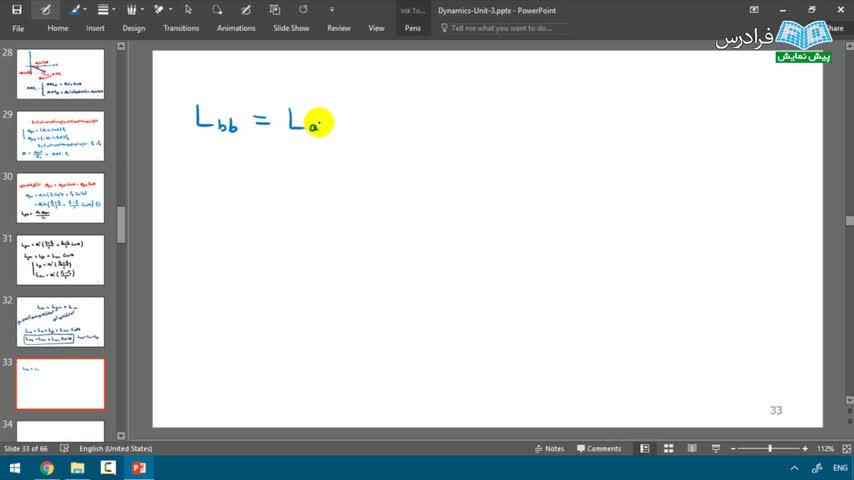Switch to Reading View icon
The image size is (854, 480).
tap(692, 448)
